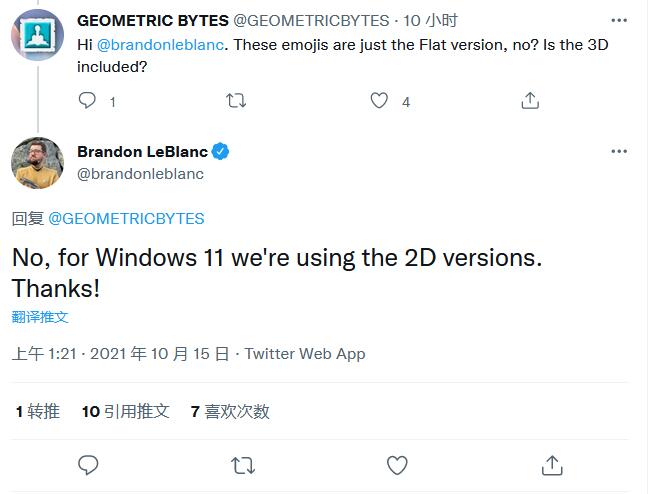
Task: Share Brandon LeBlanc's tweet
Action: 552,465
